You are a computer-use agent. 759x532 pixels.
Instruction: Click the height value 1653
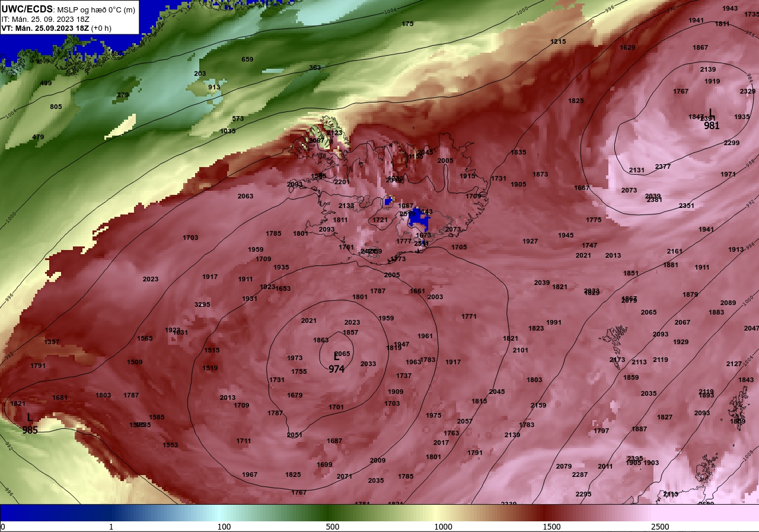(283, 289)
